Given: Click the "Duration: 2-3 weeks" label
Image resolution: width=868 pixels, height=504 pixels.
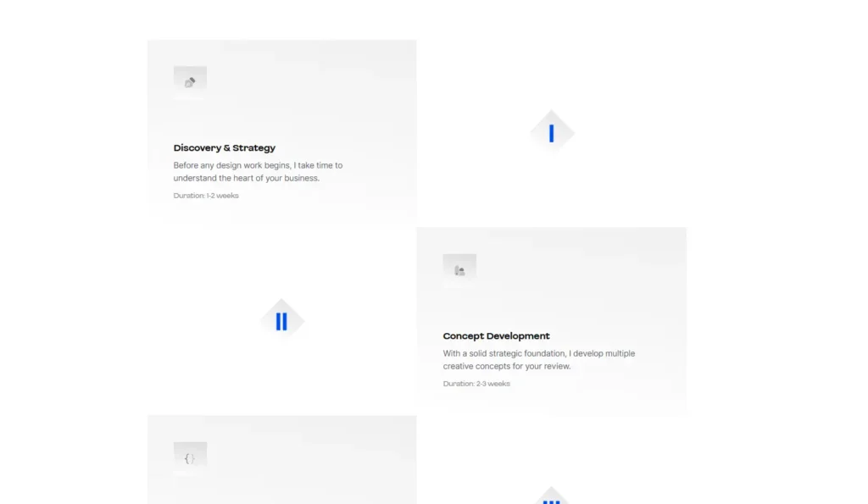Looking at the screenshot, I should 476,384.
